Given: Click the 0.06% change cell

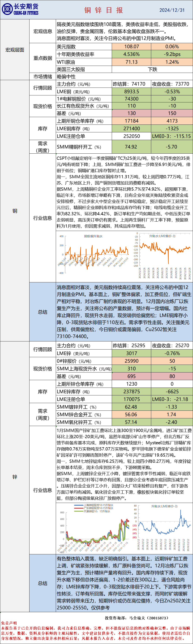Looking at the screenshot, I should [172, 47].
